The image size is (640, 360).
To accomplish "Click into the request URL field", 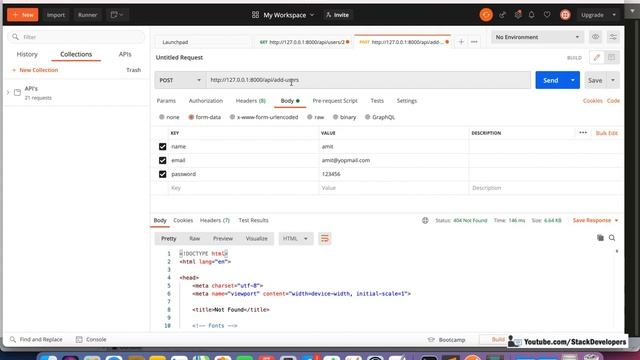I will (368, 80).
